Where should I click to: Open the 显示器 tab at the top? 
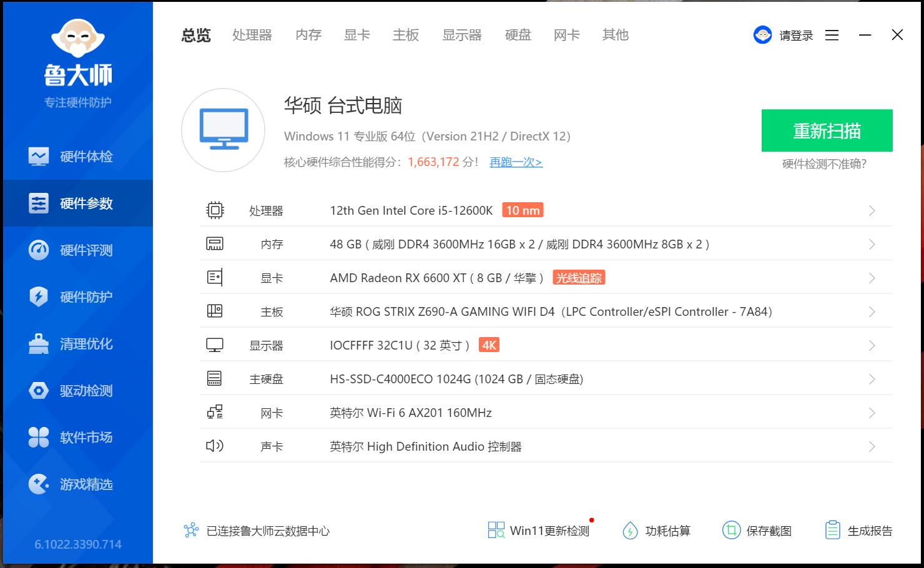[x=462, y=35]
